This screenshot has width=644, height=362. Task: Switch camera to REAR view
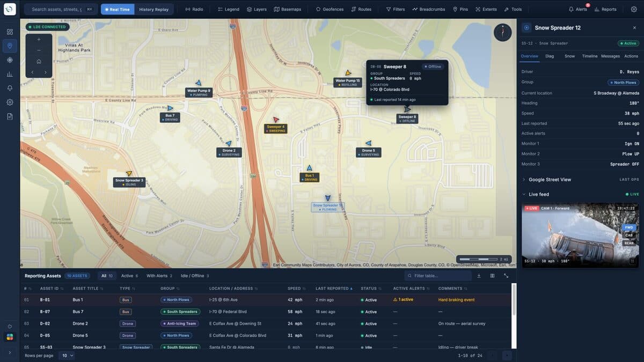coord(629,243)
